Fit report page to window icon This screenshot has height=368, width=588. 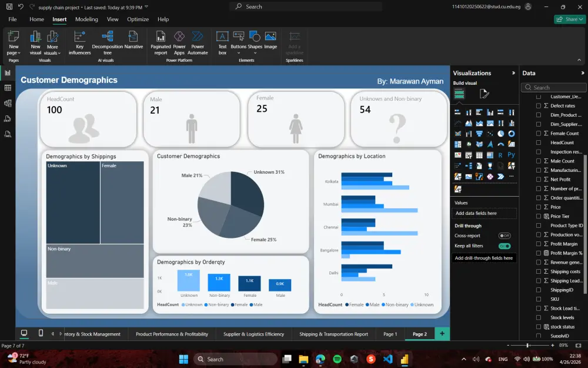(x=578, y=345)
